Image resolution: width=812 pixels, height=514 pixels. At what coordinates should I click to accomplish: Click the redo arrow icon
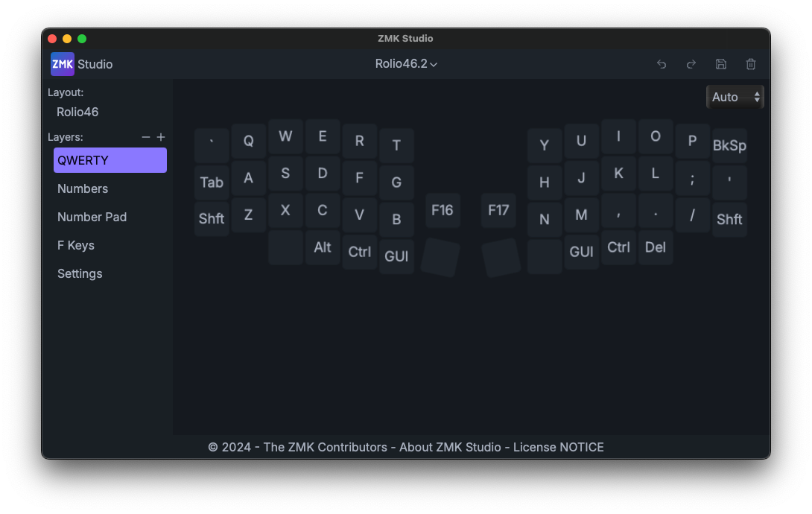coord(691,64)
